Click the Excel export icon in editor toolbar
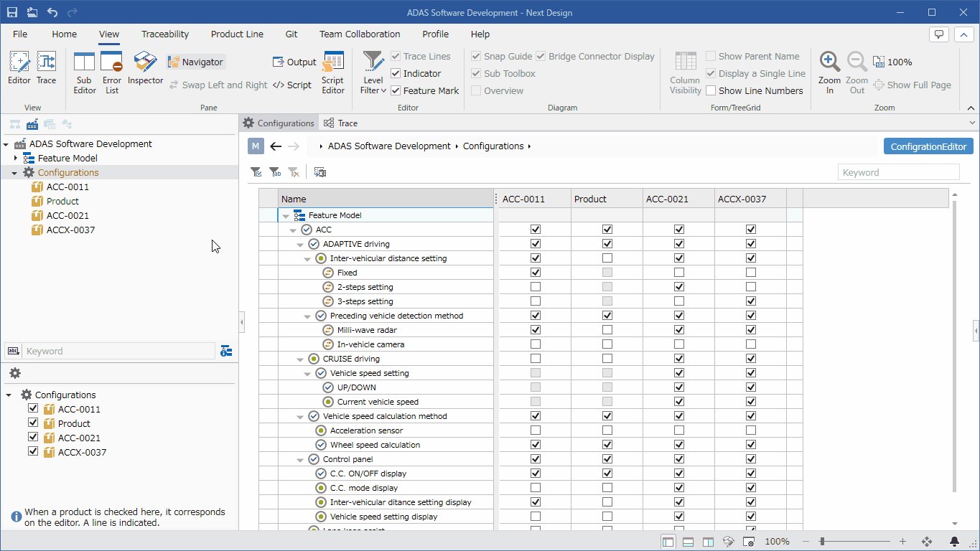The height and width of the screenshot is (551, 980). [320, 172]
